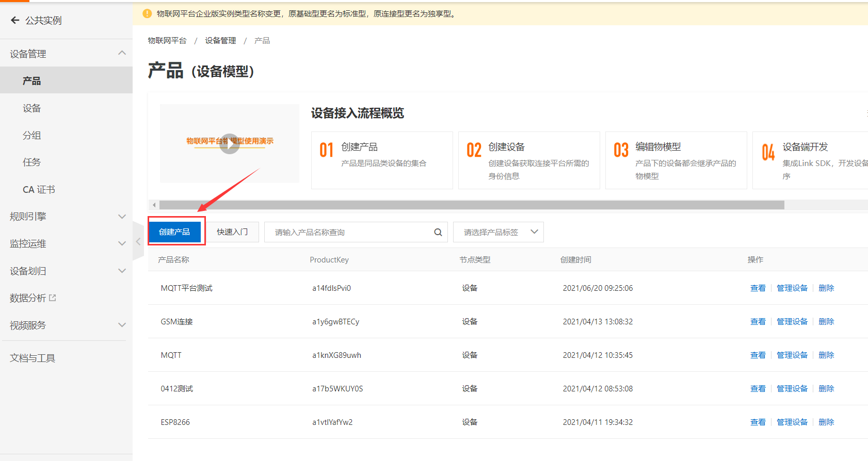Viewport: 868px width, 461px height.
Task: Click creation time 2021/04/11 19:34:32
Action: [x=598, y=422]
